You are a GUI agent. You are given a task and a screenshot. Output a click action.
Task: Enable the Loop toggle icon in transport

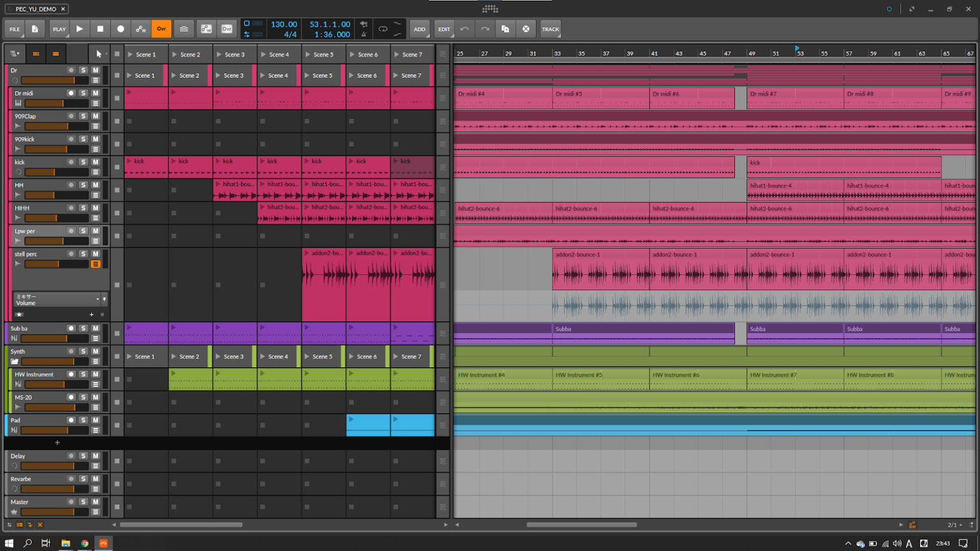tap(383, 29)
